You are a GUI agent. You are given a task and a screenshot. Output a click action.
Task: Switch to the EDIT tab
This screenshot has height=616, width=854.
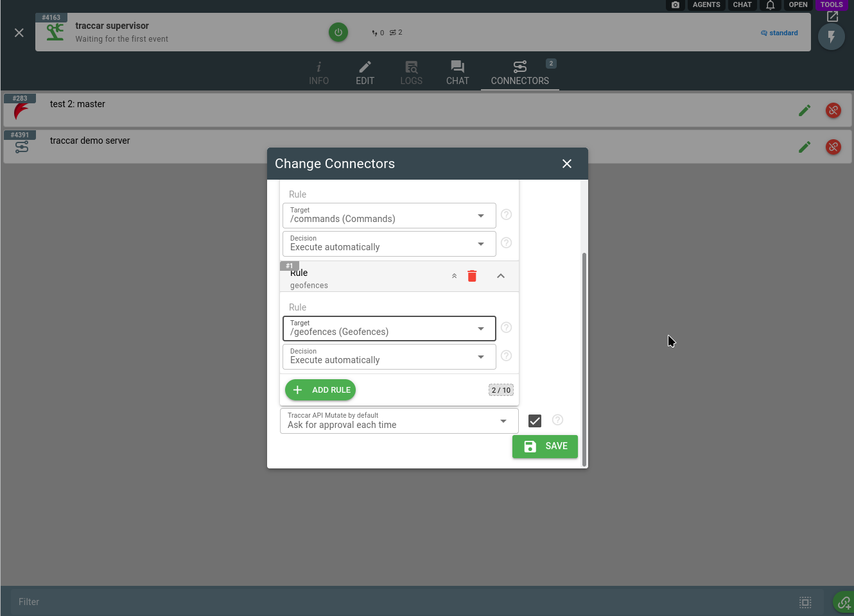click(365, 73)
